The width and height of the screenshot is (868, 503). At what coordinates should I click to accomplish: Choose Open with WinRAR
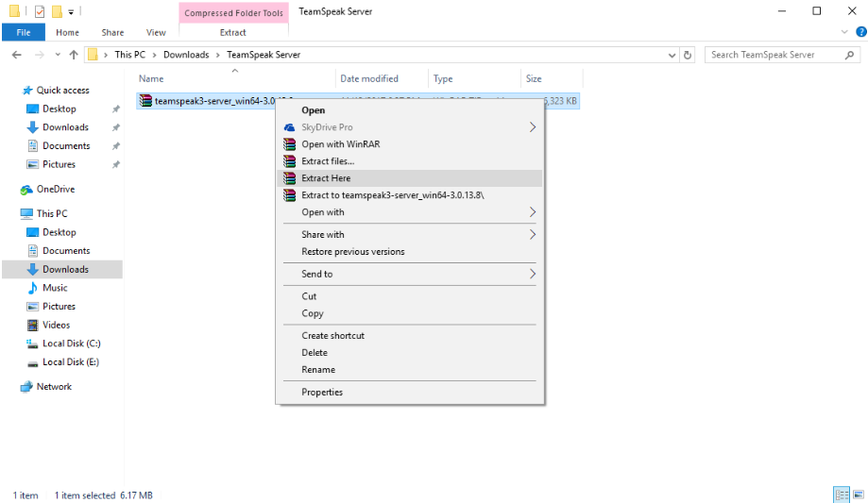pos(409,143)
